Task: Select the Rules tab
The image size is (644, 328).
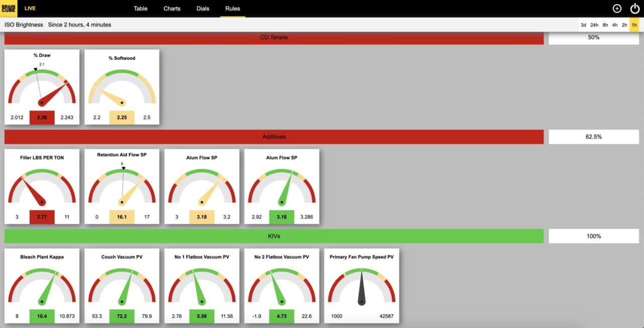Action: pyautogui.click(x=233, y=9)
